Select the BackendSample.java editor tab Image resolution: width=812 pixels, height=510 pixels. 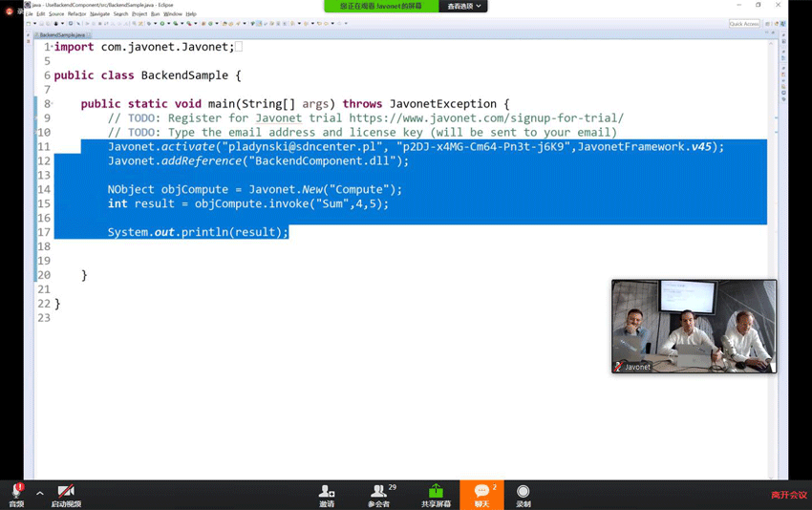[62, 34]
